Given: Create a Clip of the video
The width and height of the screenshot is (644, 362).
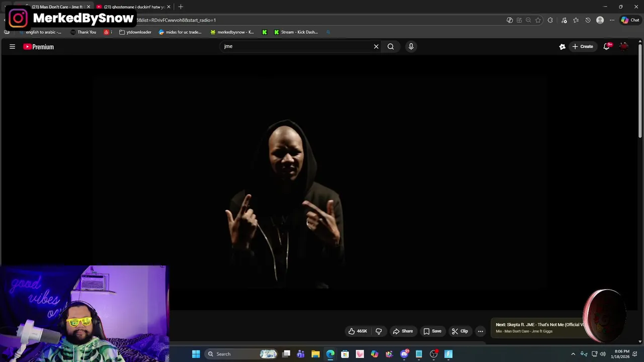Looking at the screenshot, I should 460,331.
